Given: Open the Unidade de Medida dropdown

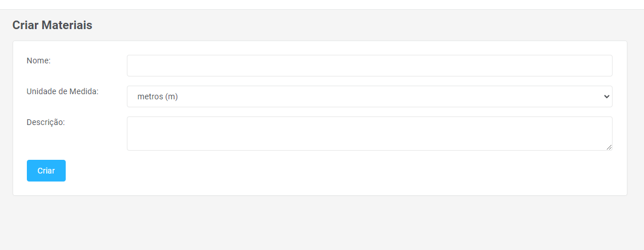Looking at the screenshot, I should pos(369,96).
